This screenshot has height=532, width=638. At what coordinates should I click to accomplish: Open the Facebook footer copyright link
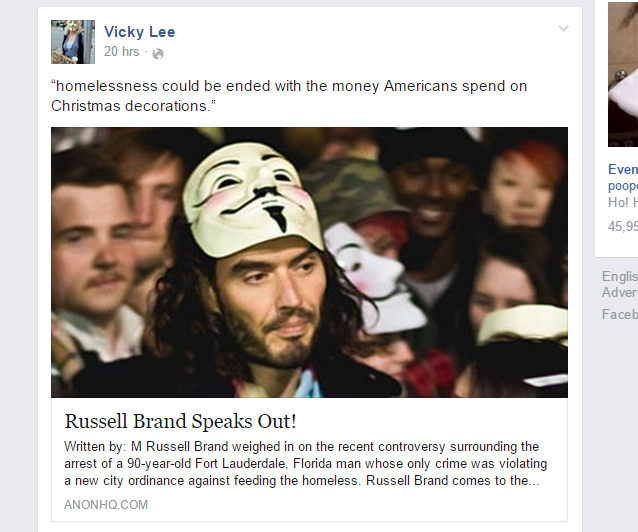click(x=620, y=314)
